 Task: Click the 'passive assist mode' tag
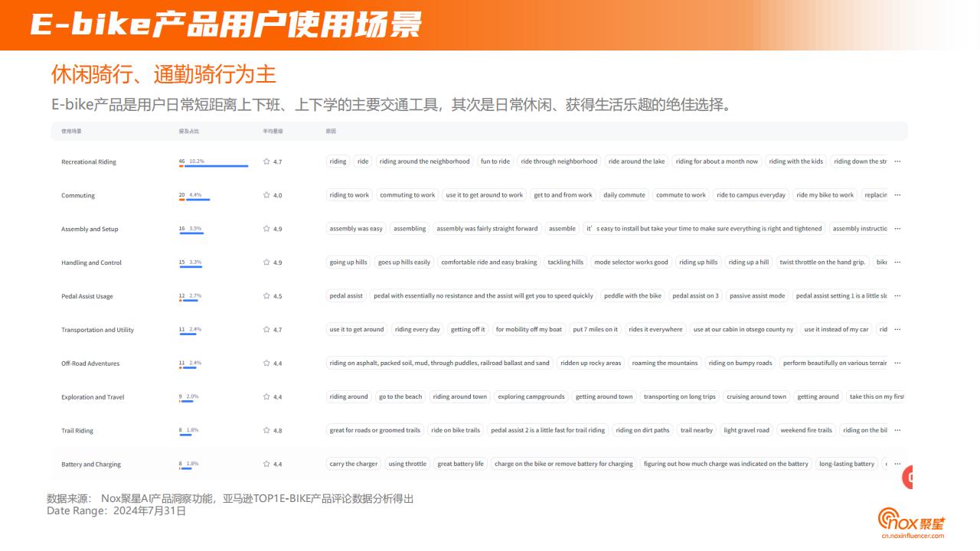757,296
